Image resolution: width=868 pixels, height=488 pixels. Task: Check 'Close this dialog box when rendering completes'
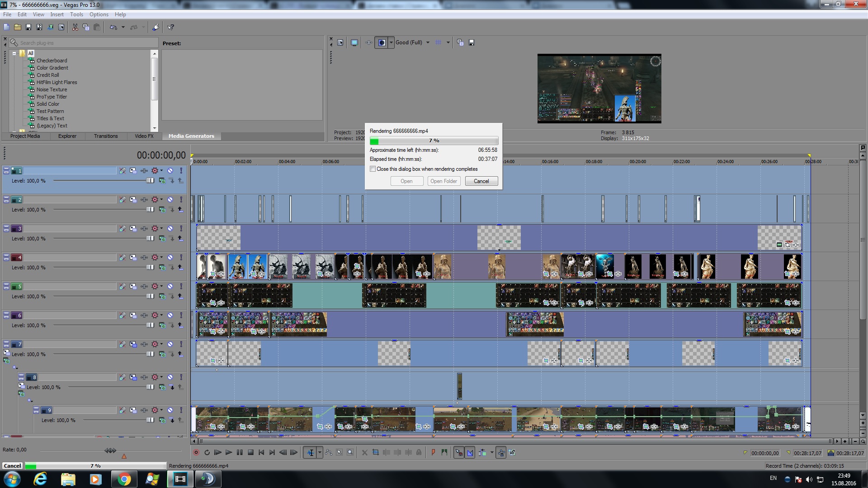[373, 169]
